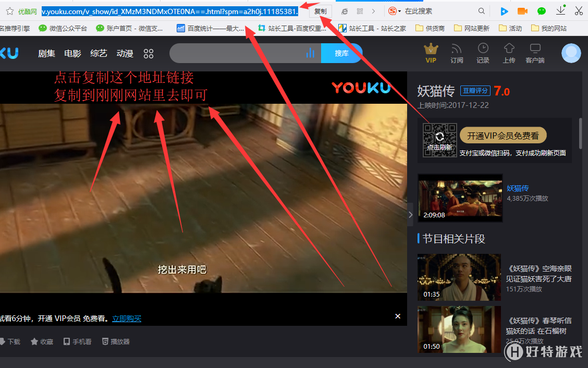Viewport: 588px width, 368px height.
Task: Go to the 动漫 section
Action: tap(125, 54)
